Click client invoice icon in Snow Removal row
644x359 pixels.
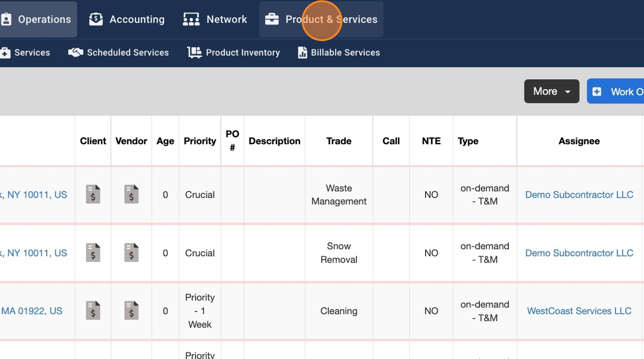pyautogui.click(x=93, y=253)
